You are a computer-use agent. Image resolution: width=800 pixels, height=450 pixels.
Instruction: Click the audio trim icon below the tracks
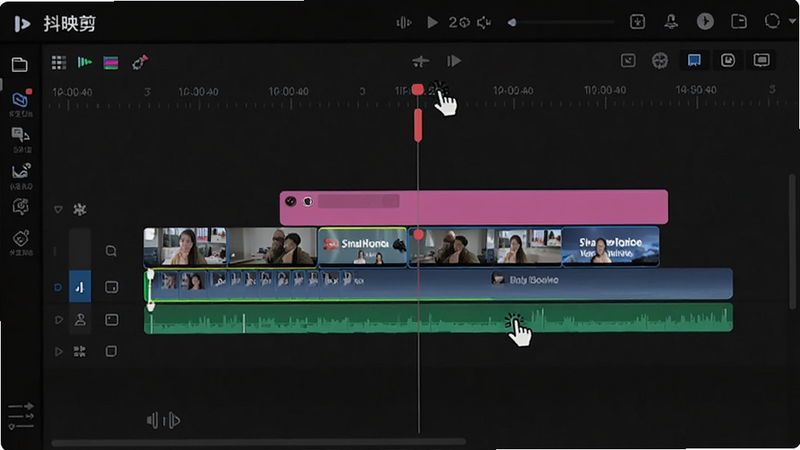pyautogui.click(x=163, y=420)
